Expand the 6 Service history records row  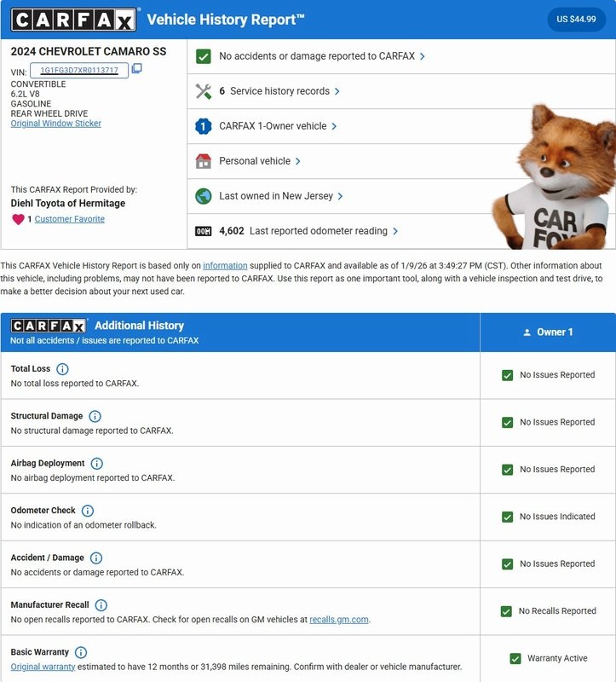click(279, 91)
